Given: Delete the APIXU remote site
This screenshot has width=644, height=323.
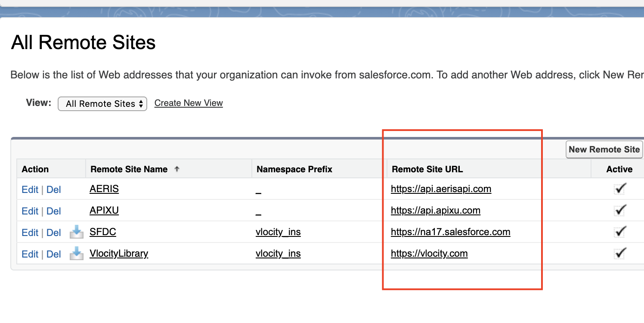Looking at the screenshot, I should click(x=53, y=211).
